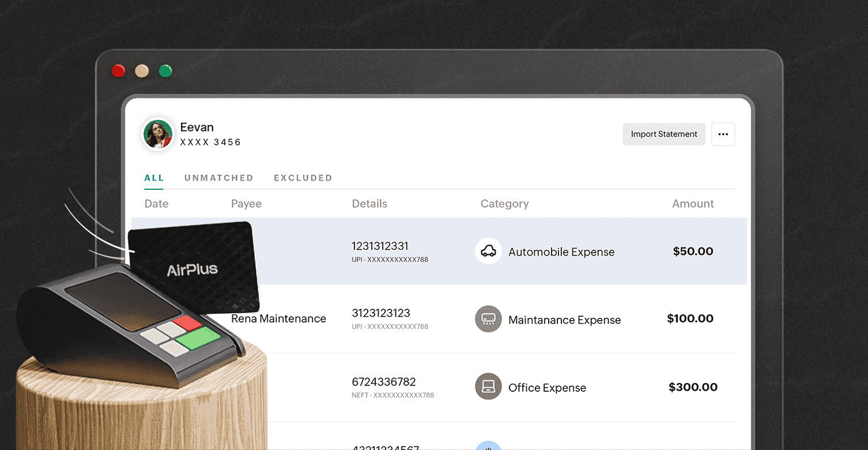Click the Import Statement button
868x450 pixels.
point(664,134)
